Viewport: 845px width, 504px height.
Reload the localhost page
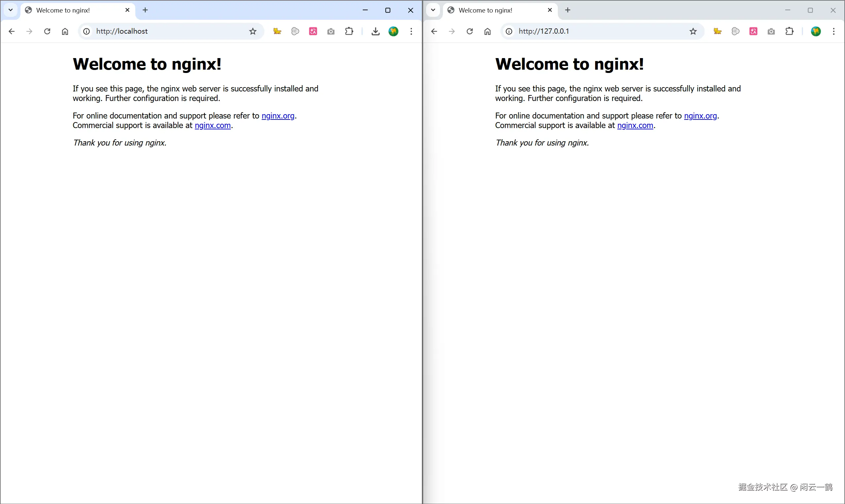(x=47, y=31)
